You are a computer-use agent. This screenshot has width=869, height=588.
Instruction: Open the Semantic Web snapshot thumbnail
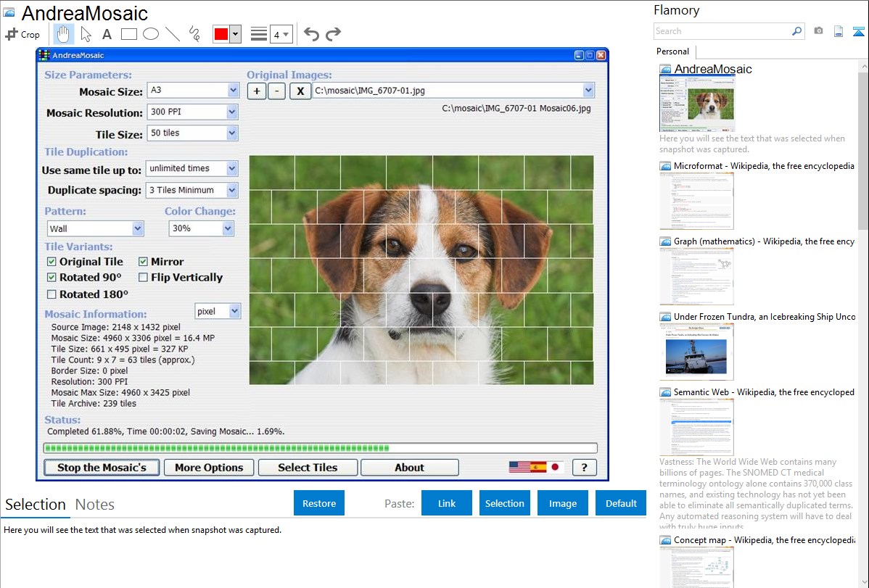696,427
